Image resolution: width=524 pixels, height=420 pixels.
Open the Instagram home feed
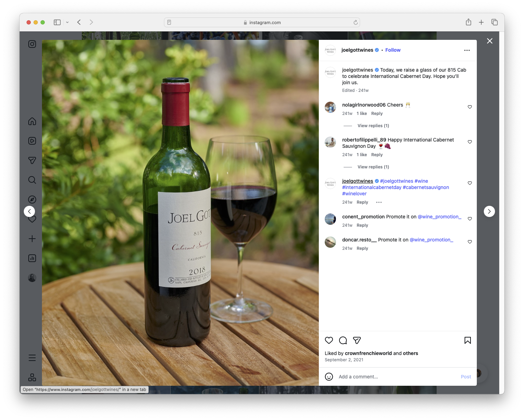[32, 121]
